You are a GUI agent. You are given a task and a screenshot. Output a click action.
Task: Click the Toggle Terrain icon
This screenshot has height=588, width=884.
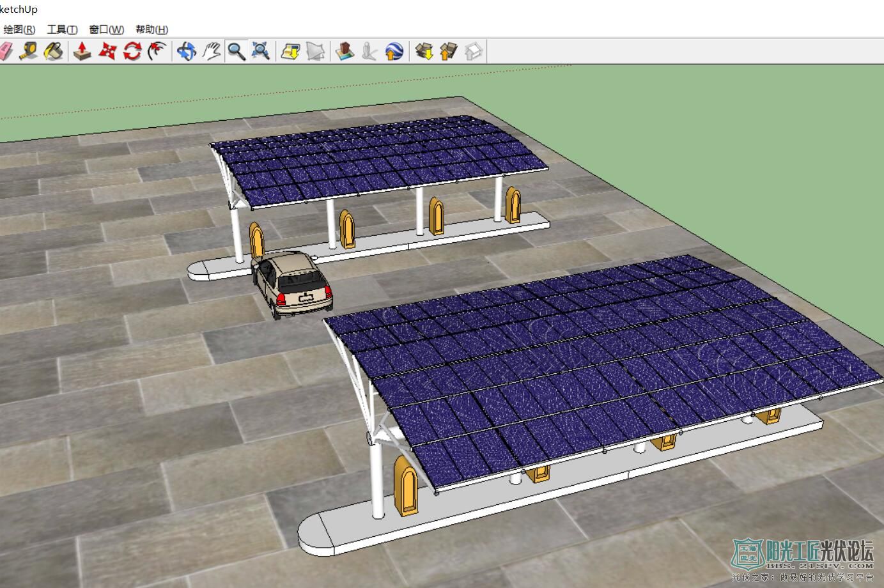[316, 51]
